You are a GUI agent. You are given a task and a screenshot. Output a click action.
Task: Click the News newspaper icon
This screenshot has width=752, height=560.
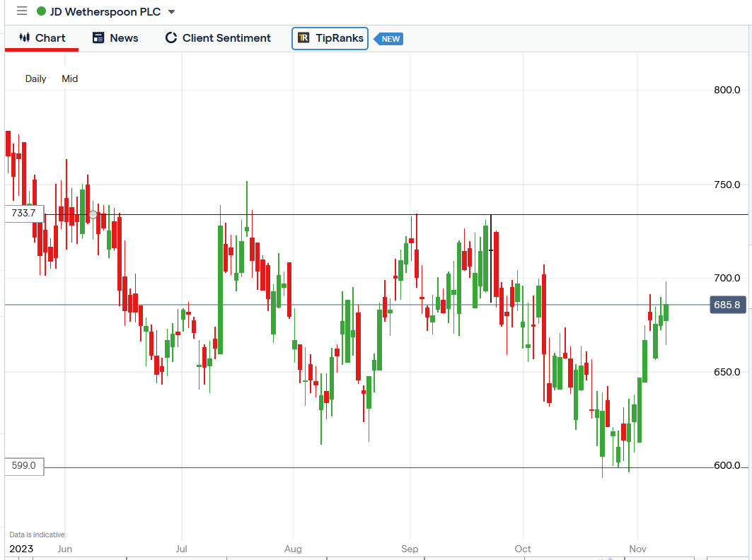[x=98, y=38]
